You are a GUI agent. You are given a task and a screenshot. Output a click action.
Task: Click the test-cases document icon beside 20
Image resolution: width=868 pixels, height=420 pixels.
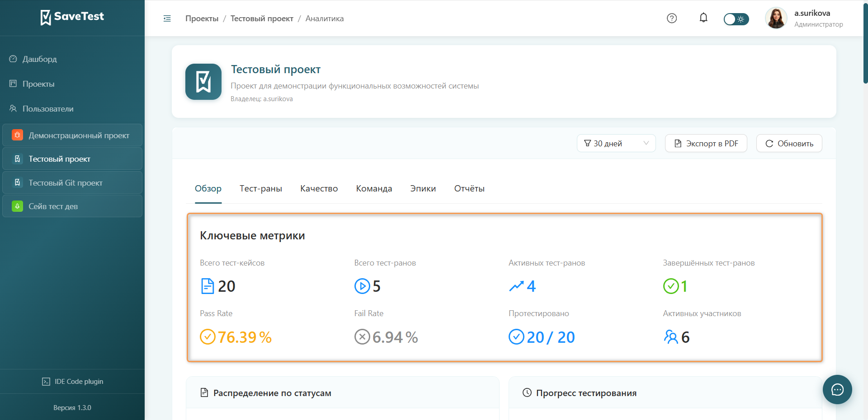point(208,286)
